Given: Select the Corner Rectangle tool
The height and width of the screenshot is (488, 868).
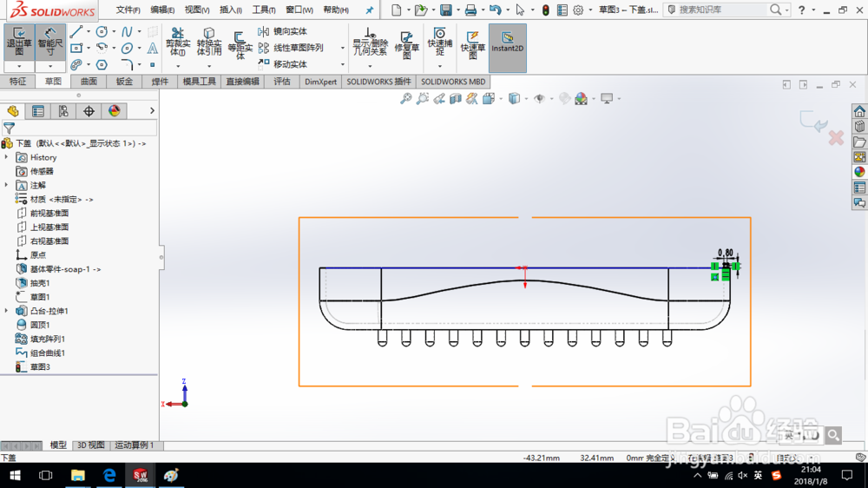Looking at the screenshot, I should tap(76, 48).
